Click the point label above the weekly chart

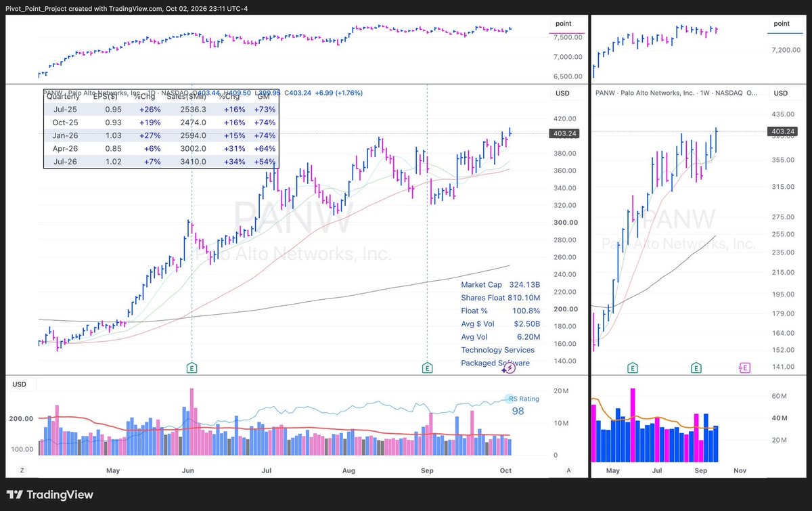(782, 24)
